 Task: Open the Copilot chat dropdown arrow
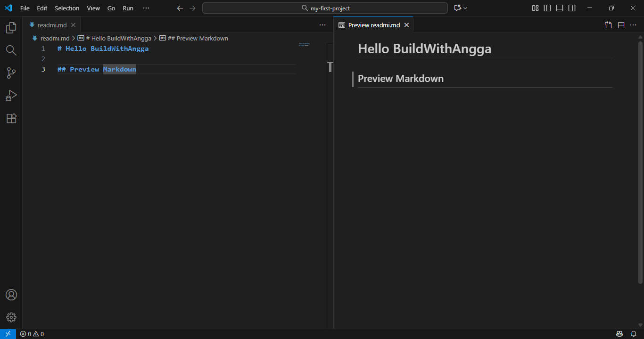(x=466, y=8)
